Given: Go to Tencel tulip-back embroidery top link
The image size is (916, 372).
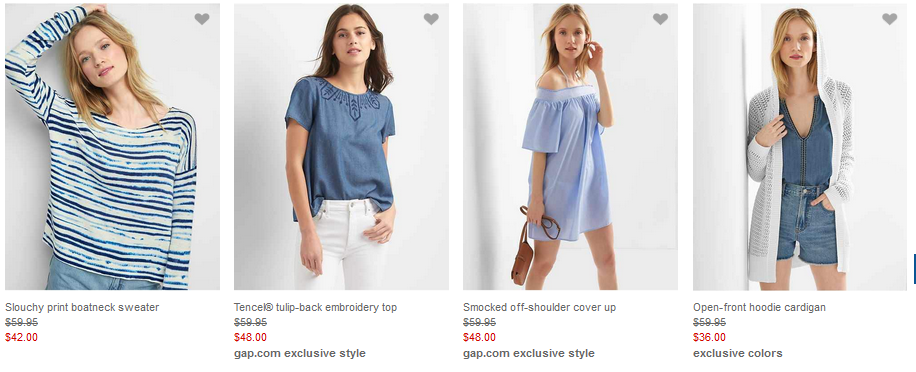Looking at the screenshot, I should pos(315,307).
